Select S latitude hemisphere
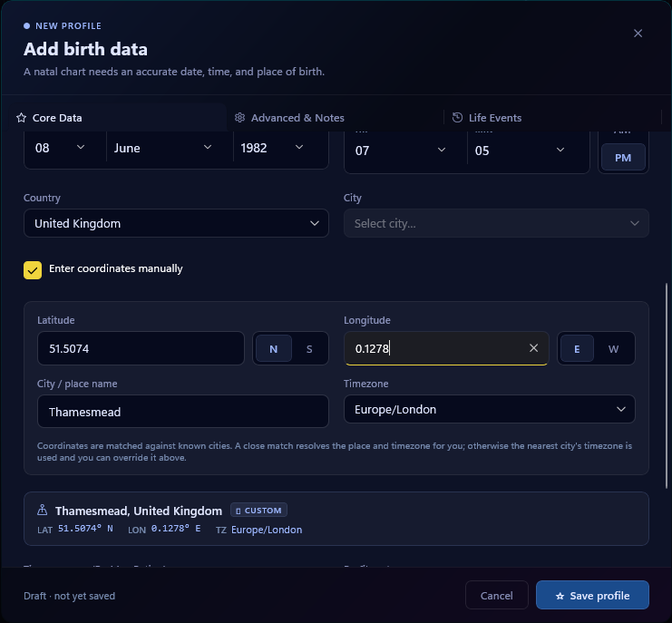The height and width of the screenshot is (623, 672). pos(309,349)
